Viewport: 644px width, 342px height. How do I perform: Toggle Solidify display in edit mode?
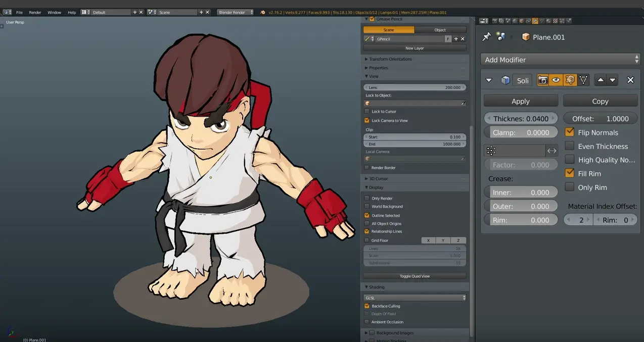[x=570, y=80]
